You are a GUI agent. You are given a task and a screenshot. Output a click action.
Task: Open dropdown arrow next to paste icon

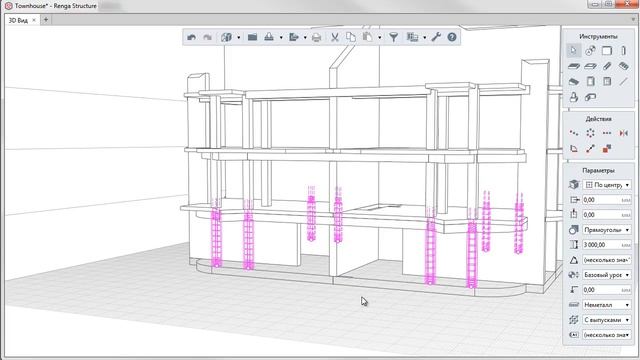(380, 38)
